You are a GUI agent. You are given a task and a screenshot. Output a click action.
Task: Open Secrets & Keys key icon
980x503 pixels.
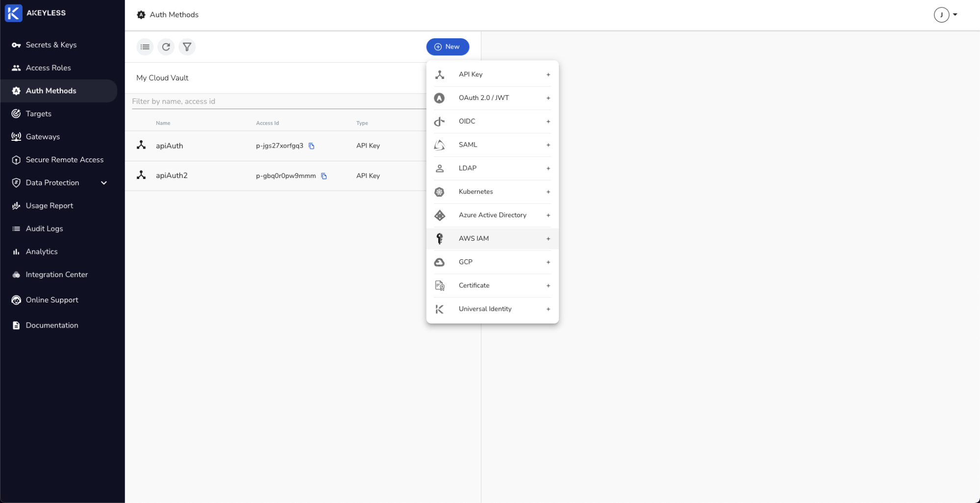(16, 45)
